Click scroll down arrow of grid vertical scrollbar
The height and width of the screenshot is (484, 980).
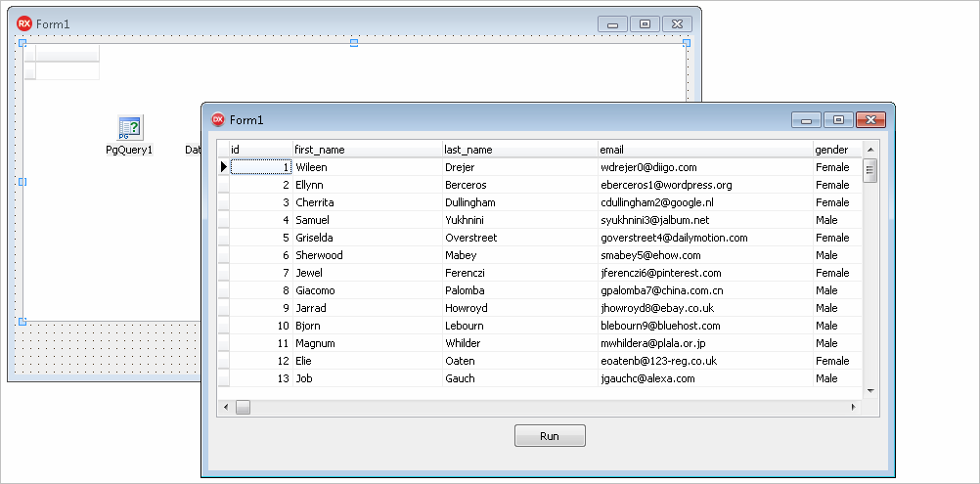[870, 391]
